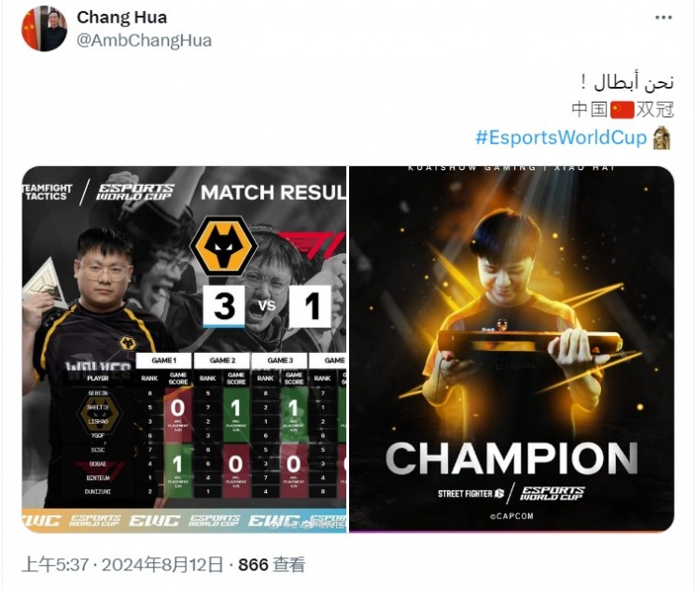Open the more options ellipsis menu
The width and height of the screenshot is (700, 591).
(x=664, y=18)
